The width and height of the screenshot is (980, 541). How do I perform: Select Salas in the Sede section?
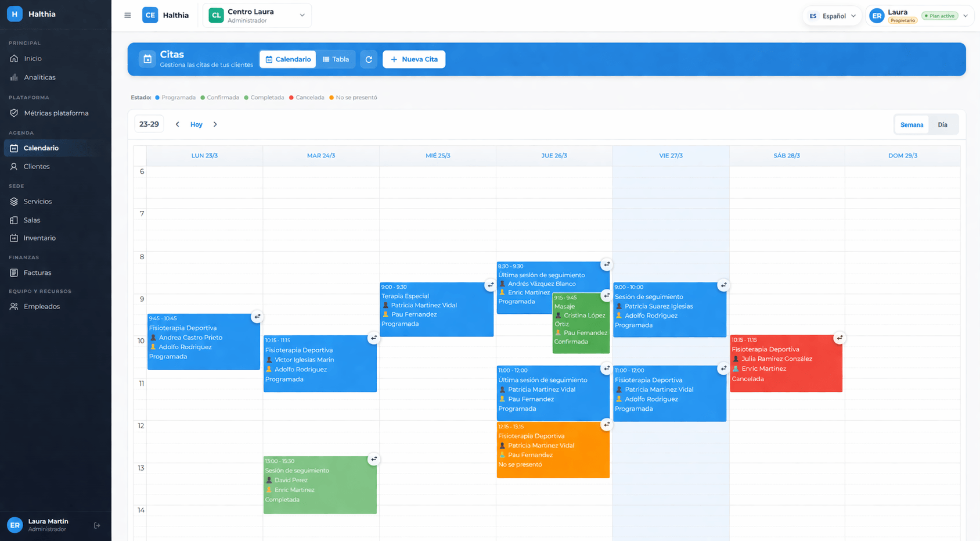tap(31, 220)
